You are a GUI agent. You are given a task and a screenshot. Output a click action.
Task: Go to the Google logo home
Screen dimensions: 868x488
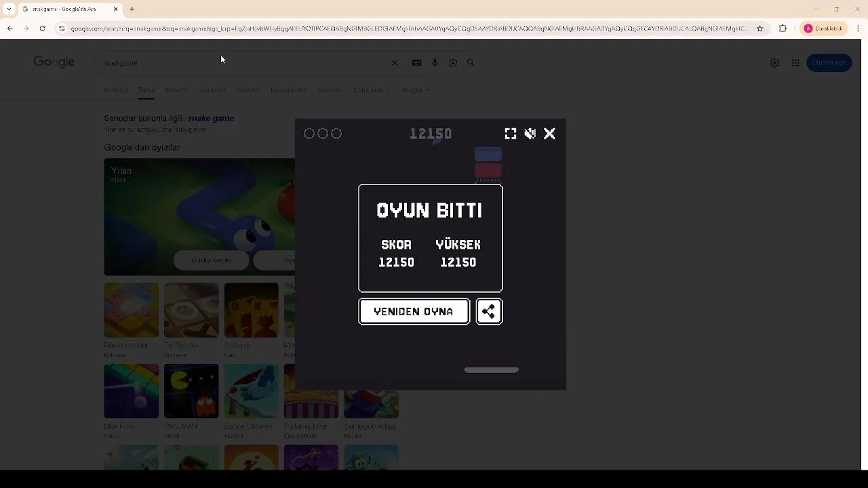click(54, 62)
